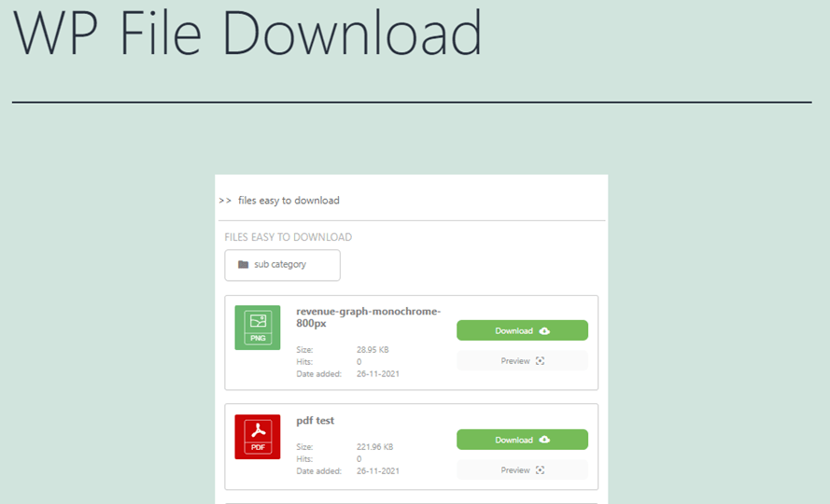
Task: Go to files easy to download breadcrumb
Action: click(288, 201)
